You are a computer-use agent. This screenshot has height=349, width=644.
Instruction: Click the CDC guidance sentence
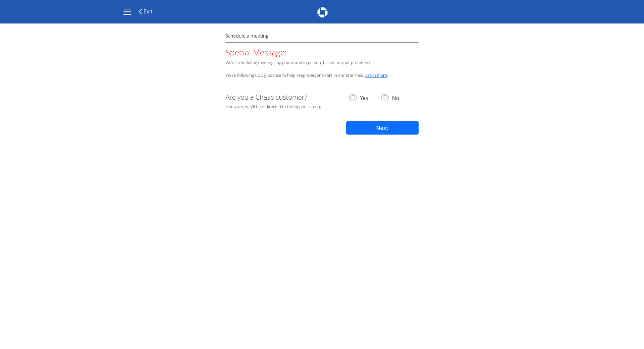click(294, 76)
